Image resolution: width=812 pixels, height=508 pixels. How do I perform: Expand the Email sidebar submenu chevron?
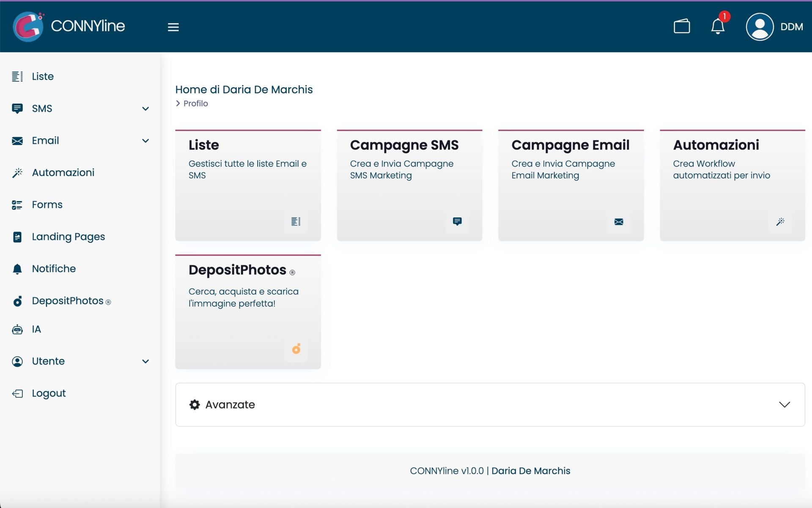click(145, 141)
